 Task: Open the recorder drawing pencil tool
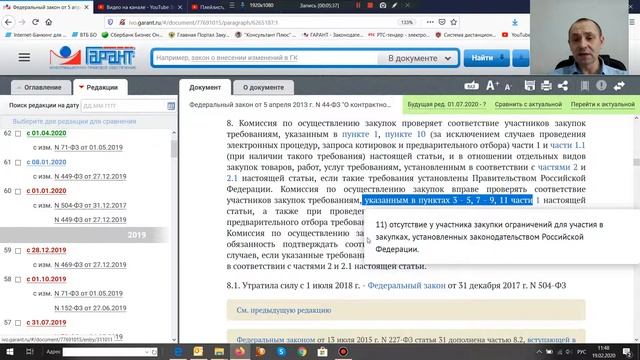(395, 5)
